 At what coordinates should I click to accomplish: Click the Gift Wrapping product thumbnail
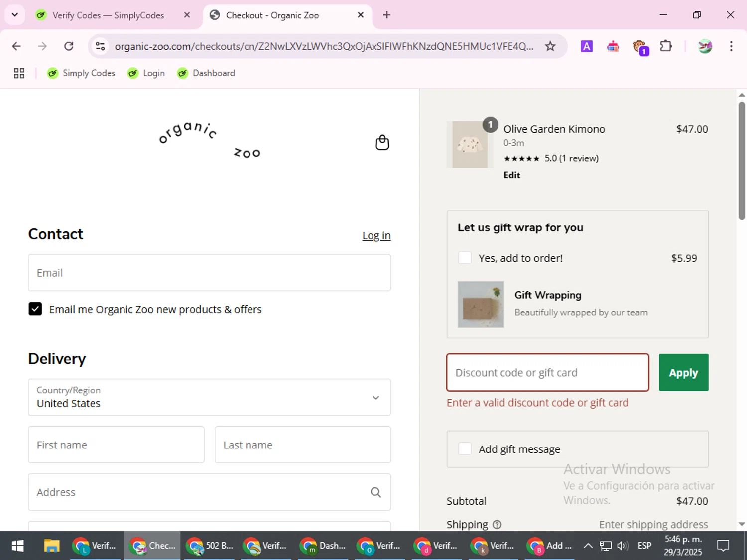pos(481,304)
